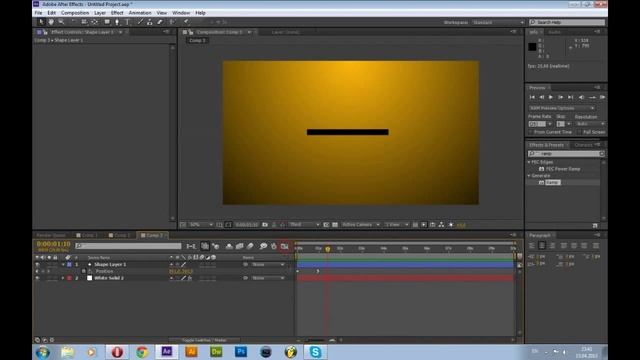Open the Animation menu
Screen dimensions: 640x360
coord(140,13)
